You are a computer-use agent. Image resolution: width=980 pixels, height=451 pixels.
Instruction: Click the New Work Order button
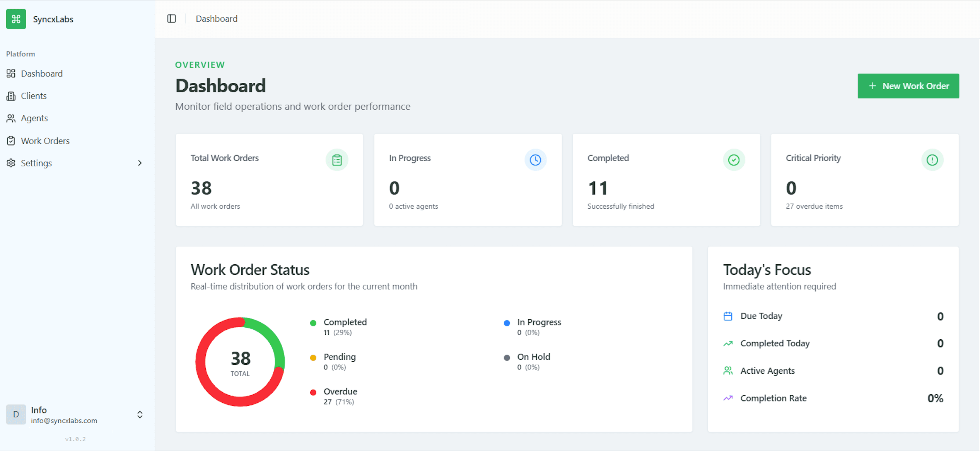[908, 86]
